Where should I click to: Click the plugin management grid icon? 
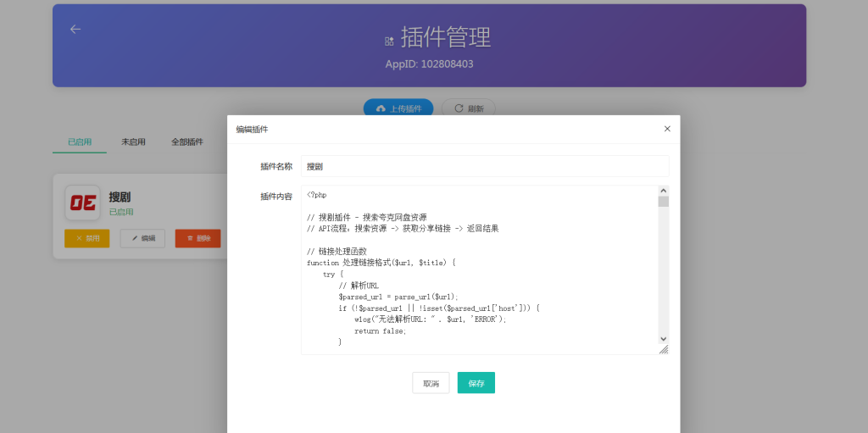389,41
